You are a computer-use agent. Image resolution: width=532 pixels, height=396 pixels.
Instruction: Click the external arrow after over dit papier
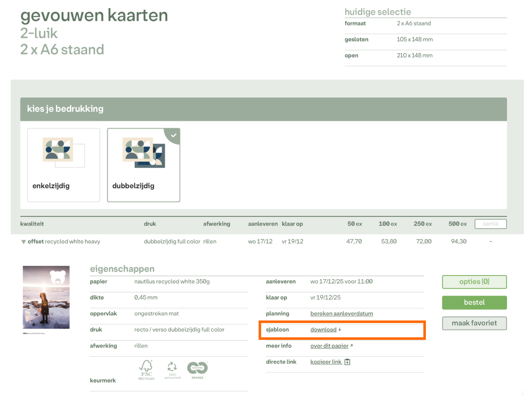pyautogui.click(x=351, y=346)
